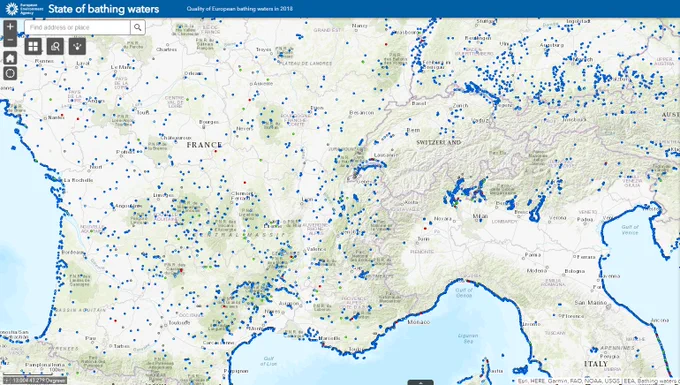Click the magnifier search submit button
Image resolution: width=680 pixels, height=385 pixels.
pyautogui.click(x=137, y=27)
